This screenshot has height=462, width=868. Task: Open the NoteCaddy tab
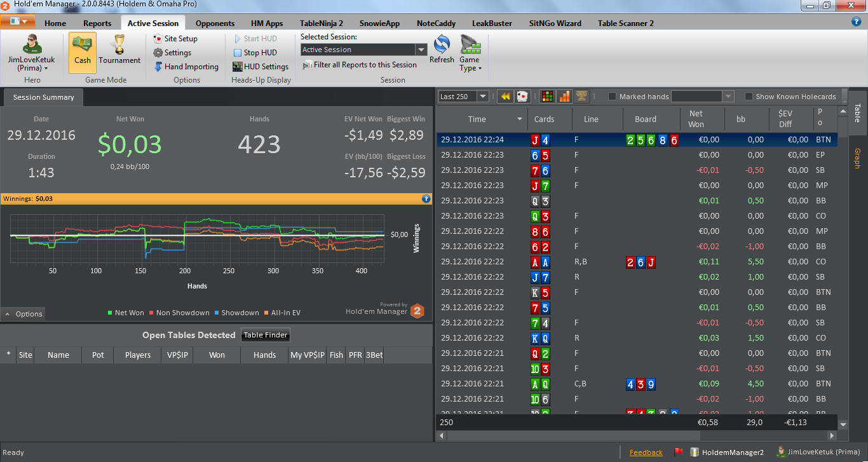tap(436, 23)
